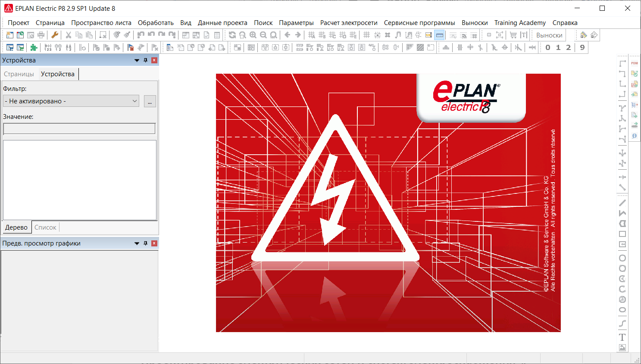Click the layer 0 toolbar button
641x364 pixels.
click(x=548, y=47)
